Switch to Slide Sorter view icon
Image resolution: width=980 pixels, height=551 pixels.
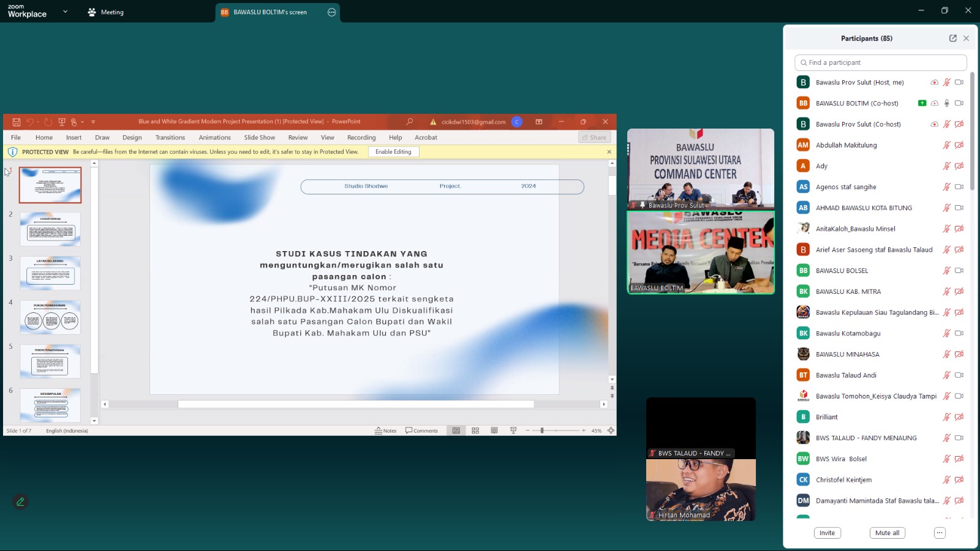(475, 430)
